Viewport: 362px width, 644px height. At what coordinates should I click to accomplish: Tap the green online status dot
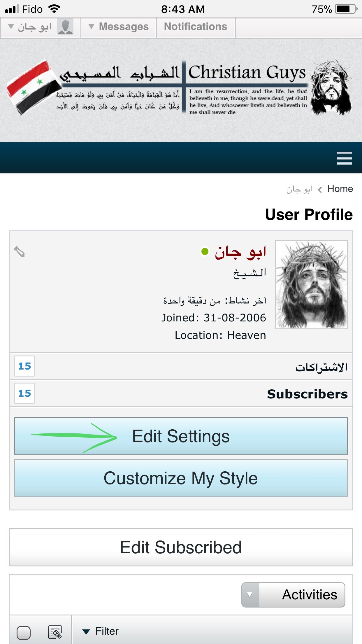point(205,251)
